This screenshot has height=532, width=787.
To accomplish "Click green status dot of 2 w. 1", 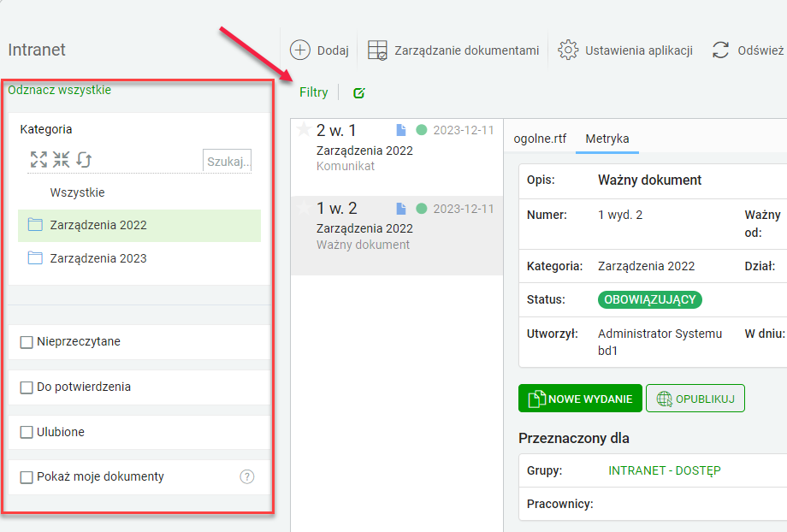I will [422, 130].
